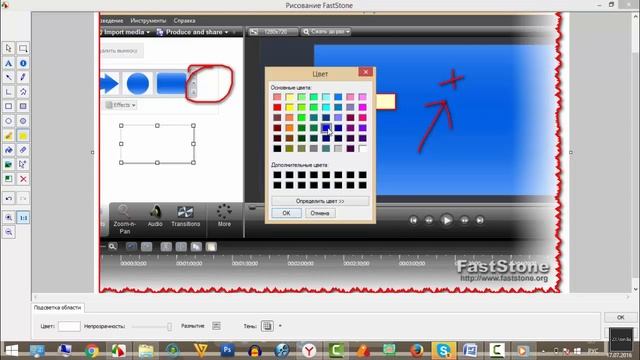Pick the olive basic color swatch
Image resolution: width=640 pixels, height=360 pixels.
(289, 149)
